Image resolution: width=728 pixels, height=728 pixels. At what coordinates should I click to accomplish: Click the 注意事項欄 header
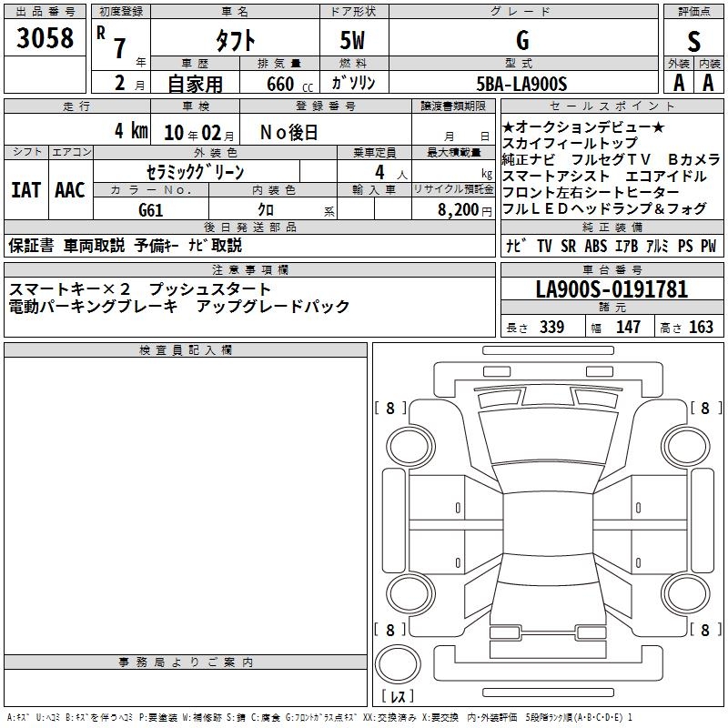pyautogui.click(x=249, y=269)
